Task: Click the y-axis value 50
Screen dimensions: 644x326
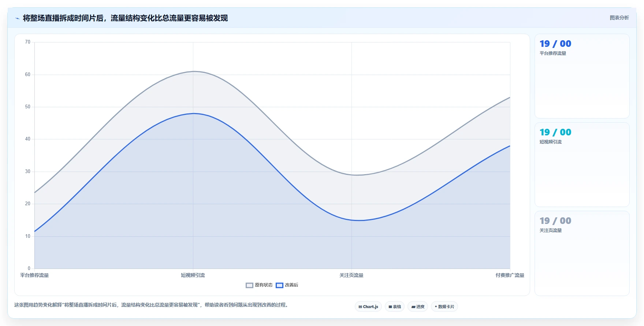Action: (x=28, y=107)
